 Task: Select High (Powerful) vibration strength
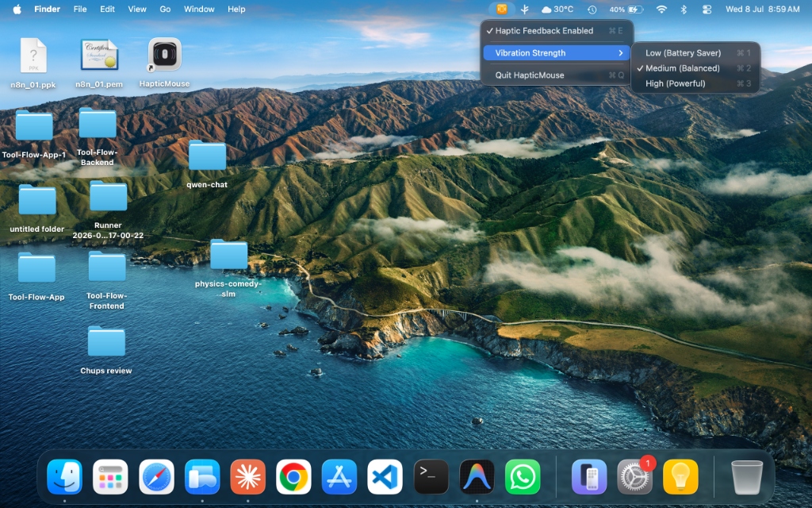(x=695, y=83)
